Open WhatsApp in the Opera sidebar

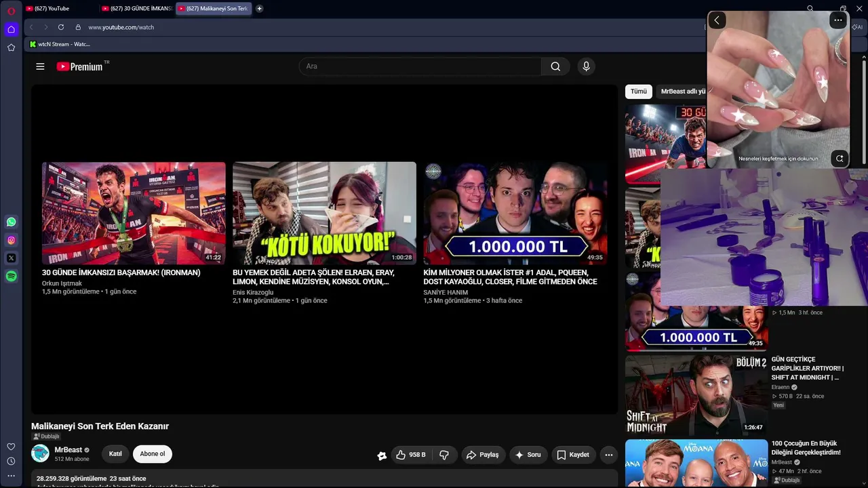(11, 222)
